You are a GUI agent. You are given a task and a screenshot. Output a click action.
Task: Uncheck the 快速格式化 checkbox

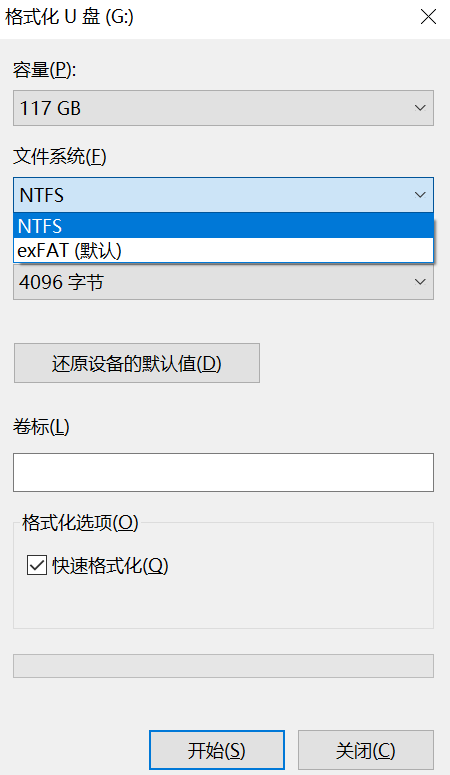pyautogui.click(x=37, y=565)
